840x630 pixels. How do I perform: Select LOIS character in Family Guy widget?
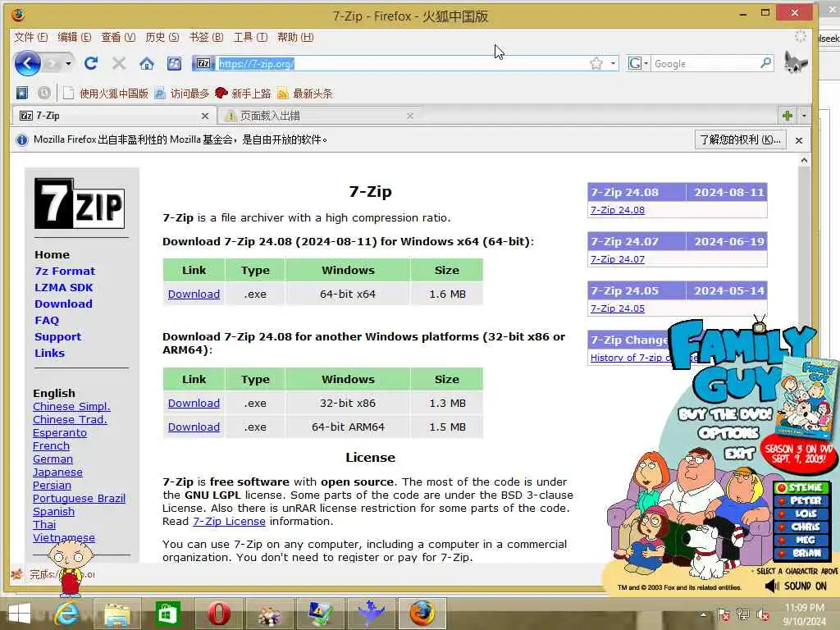click(x=801, y=514)
